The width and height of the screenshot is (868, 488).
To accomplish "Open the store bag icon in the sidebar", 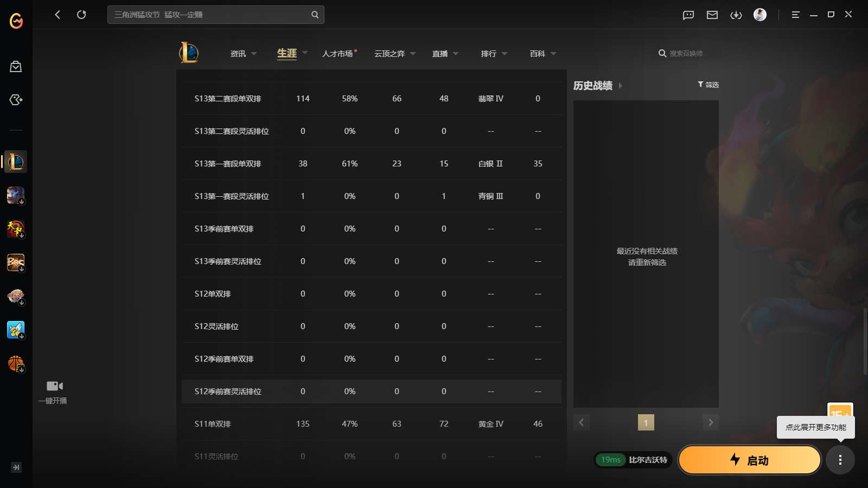I will click(16, 67).
